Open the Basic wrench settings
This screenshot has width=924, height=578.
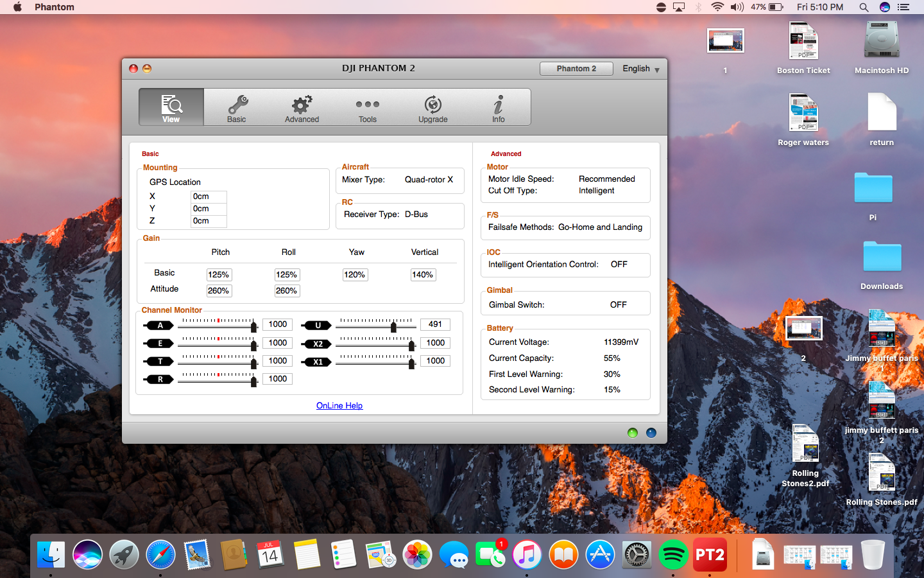coord(237,107)
